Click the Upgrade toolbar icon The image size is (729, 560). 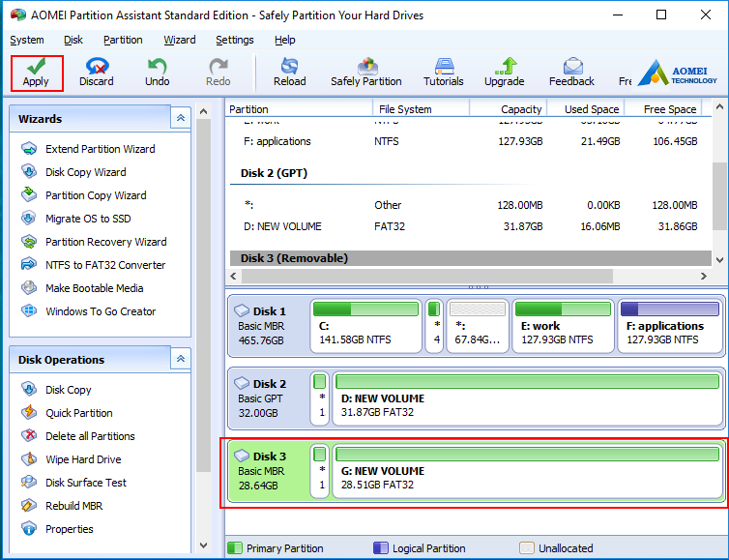coord(505,74)
